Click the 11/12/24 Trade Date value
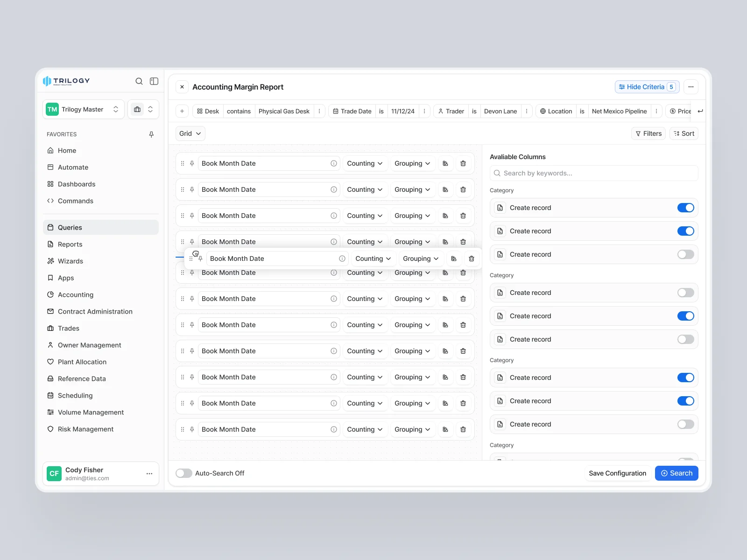 pos(403,111)
